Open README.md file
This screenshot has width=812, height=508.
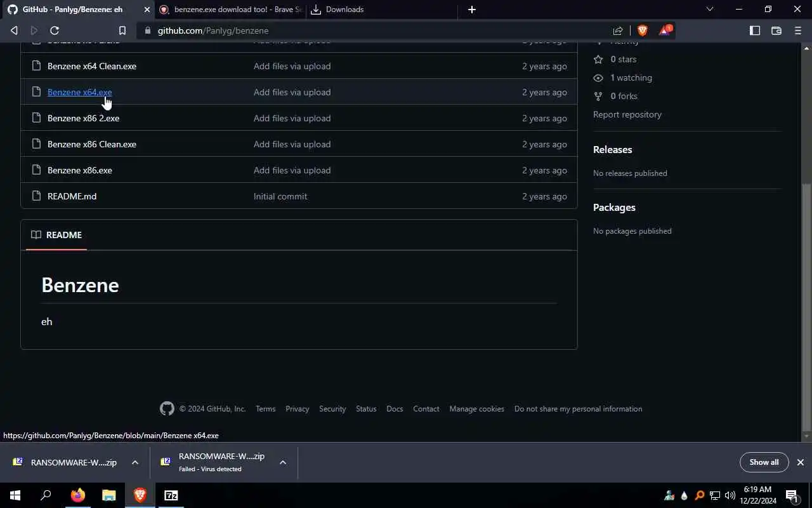pyautogui.click(x=72, y=196)
